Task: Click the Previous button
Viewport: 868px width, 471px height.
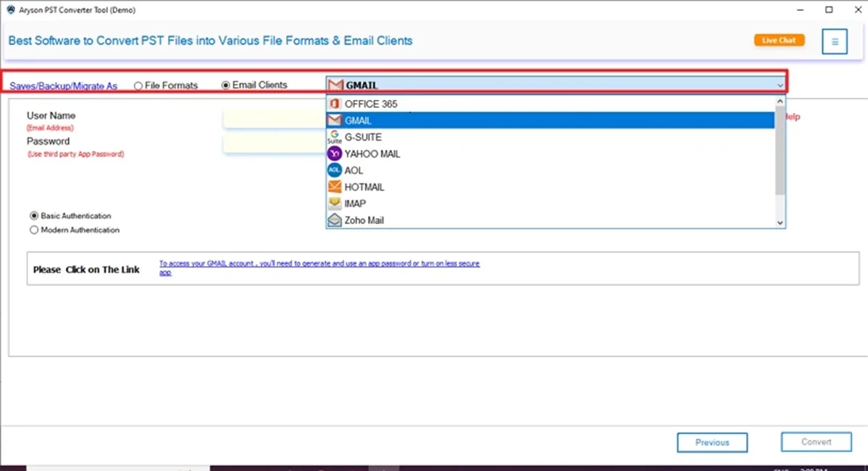Action: click(x=712, y=442)
